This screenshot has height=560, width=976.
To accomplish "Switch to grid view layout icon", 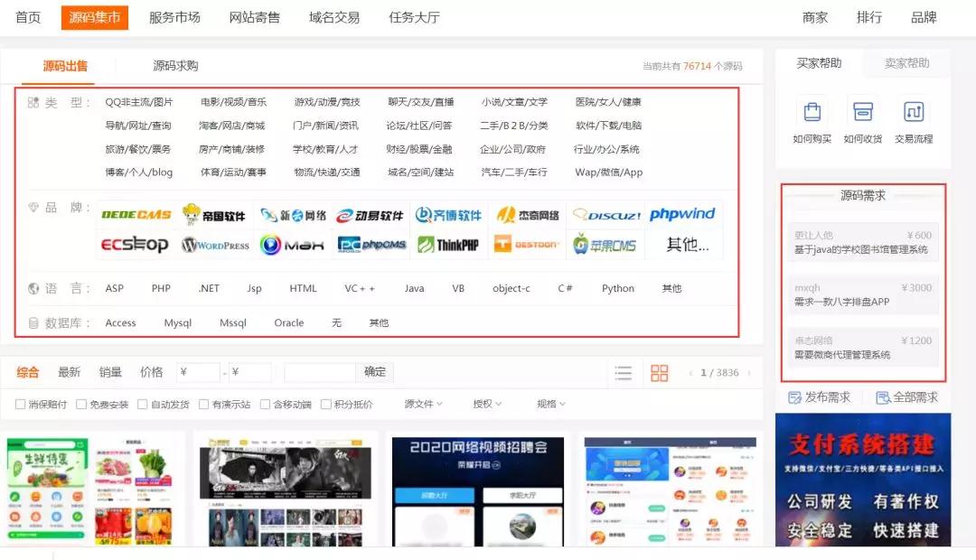I will pyautogui.click(x=659, y=373).
